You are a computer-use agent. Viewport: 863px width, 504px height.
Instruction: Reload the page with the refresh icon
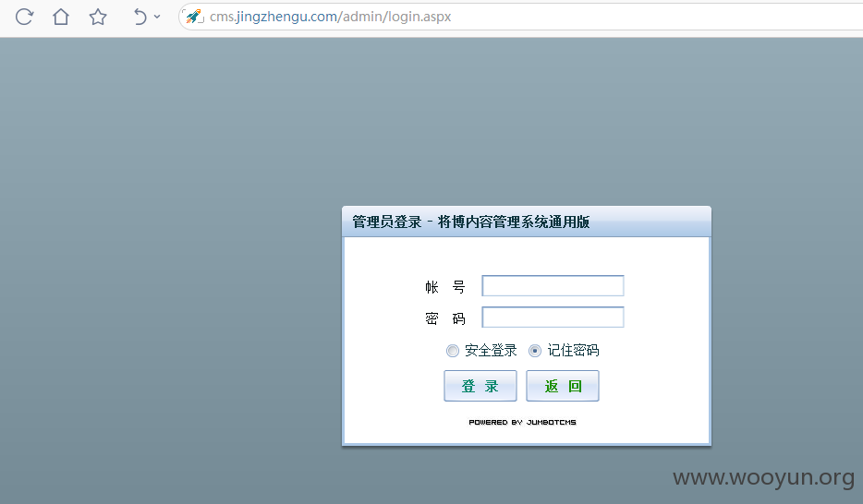[x=24, y=17]
